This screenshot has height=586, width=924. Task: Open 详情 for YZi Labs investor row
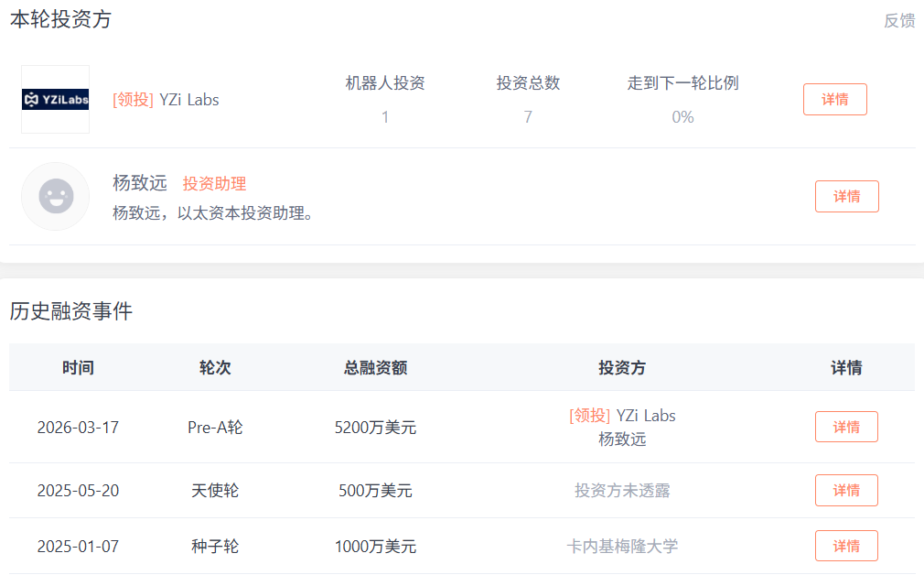834,100
